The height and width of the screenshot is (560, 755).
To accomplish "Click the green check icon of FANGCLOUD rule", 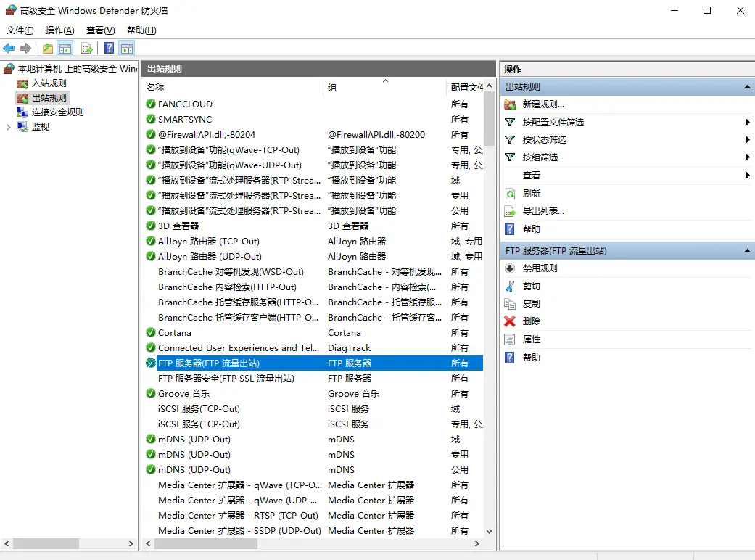I will [x=151, y=104].
